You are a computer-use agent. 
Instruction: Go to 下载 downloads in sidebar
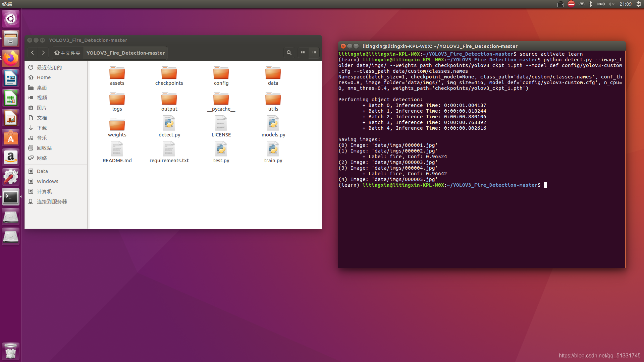42,128
